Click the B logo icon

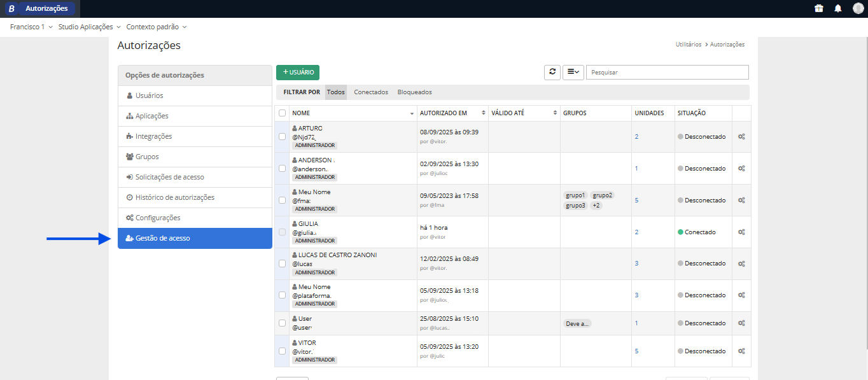pyautogui.click(x=11, y=9)
